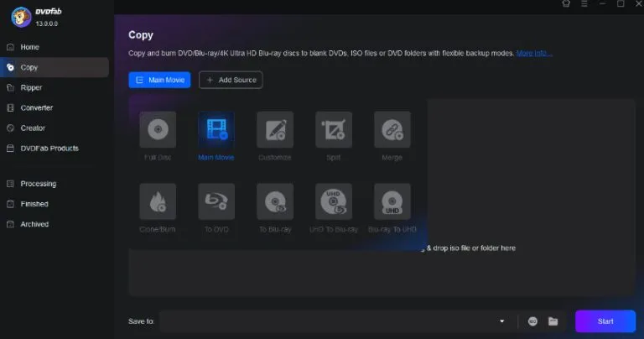
Task: Choose the To DVD conversion mode
Action: tap(216, 201)
